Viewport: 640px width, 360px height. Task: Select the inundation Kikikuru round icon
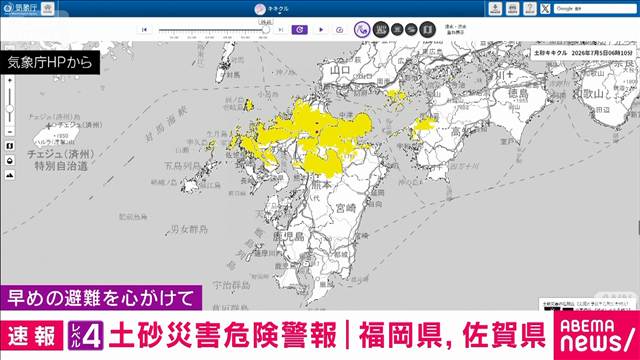381,29
